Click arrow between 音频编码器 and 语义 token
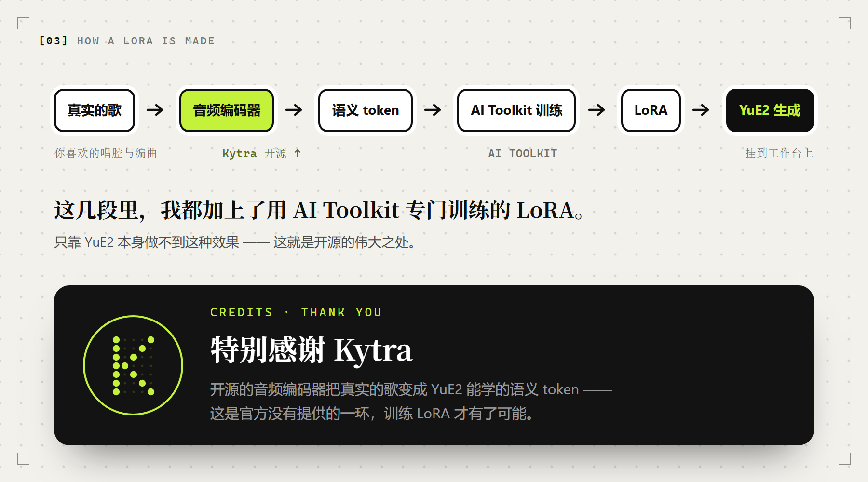The image size is (868, 482). point(294,110)
